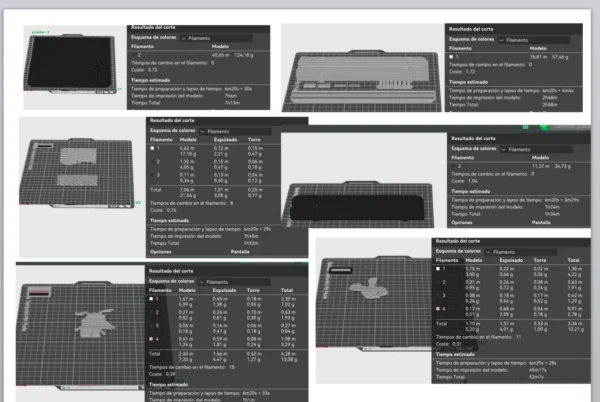Click "Tiempos de cambio en el filamento: 11" line
600x402 pixels.
[479, 337]
